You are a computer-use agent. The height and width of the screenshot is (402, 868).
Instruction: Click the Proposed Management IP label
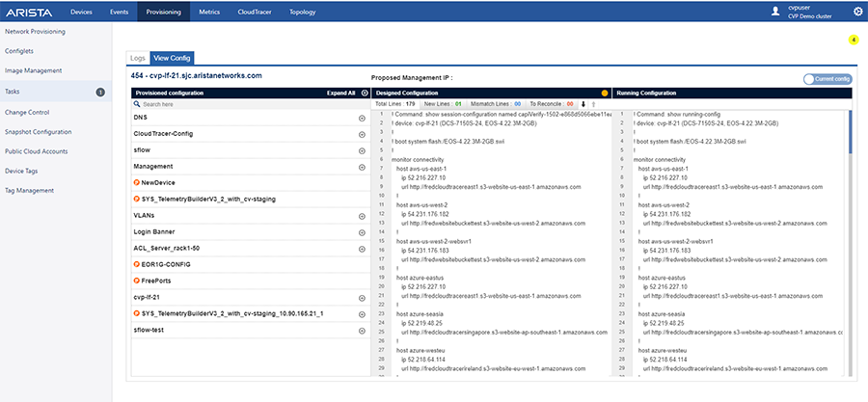point(412,78)
